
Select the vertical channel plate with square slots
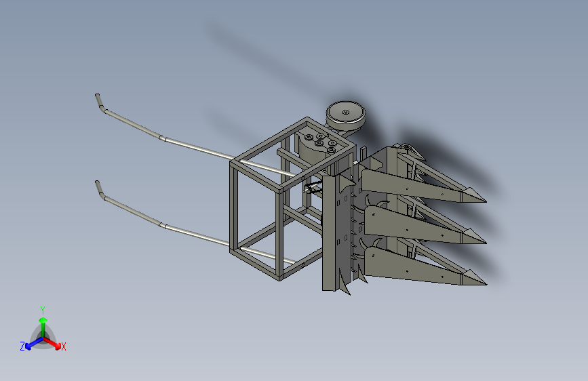coord(337,233)
